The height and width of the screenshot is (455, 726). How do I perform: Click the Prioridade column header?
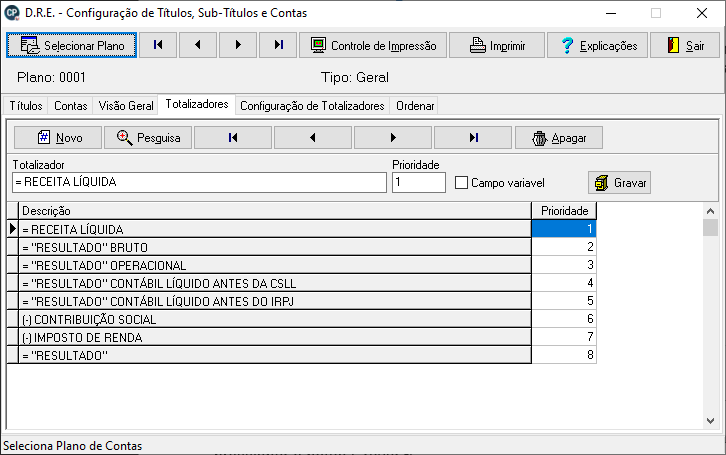(x=564, y=211)
